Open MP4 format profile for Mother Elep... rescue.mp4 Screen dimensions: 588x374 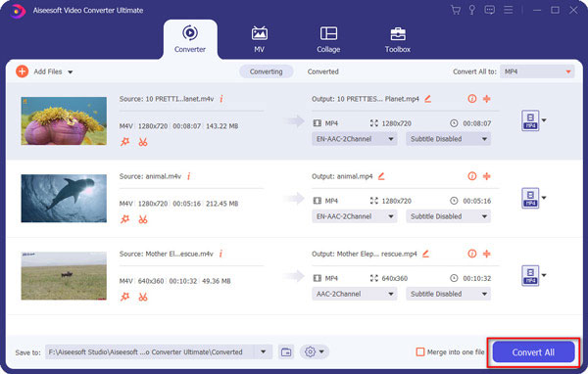click(x=530, y=275)
